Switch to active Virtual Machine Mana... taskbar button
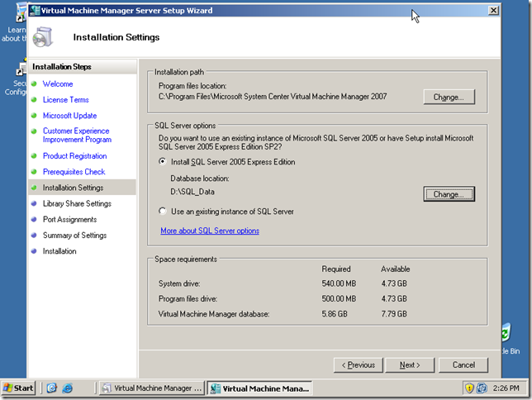532x400 pixels. tap(259, 388)
